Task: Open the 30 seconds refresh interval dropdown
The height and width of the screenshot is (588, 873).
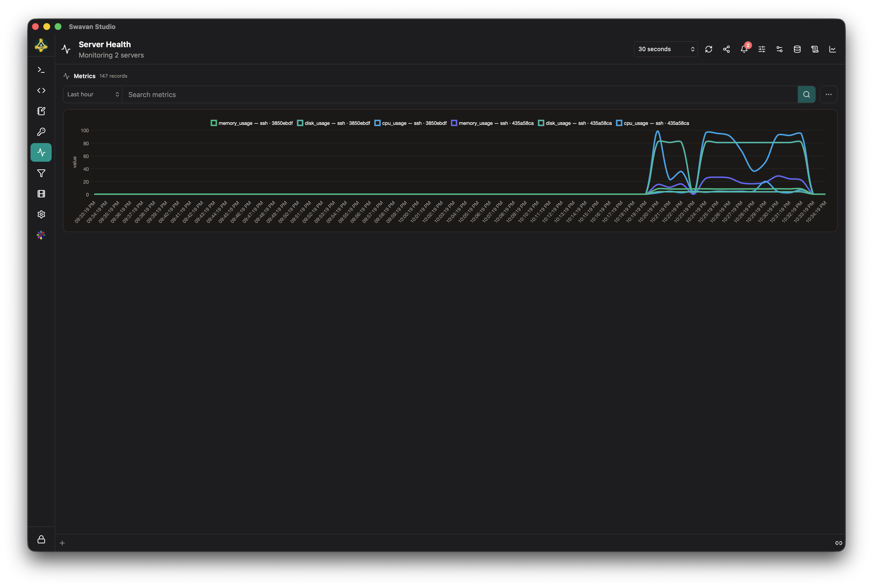Action: pos(665,49)
